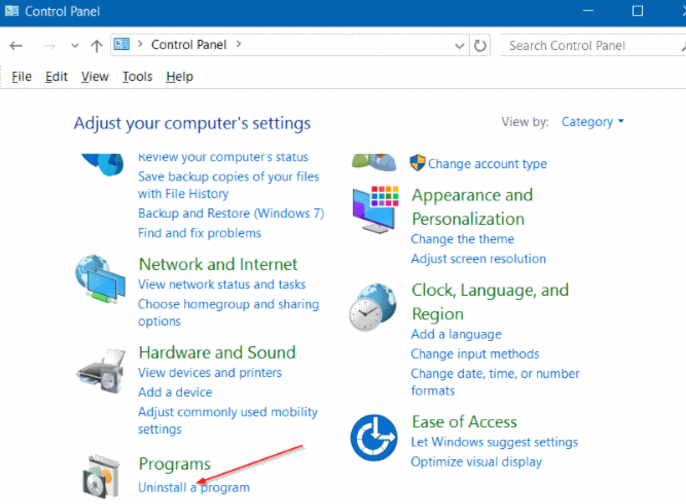This screenshot has width=686, height=504.
Task: Click Control Panel breadcrumb in address bar
Action: point(189,45)
